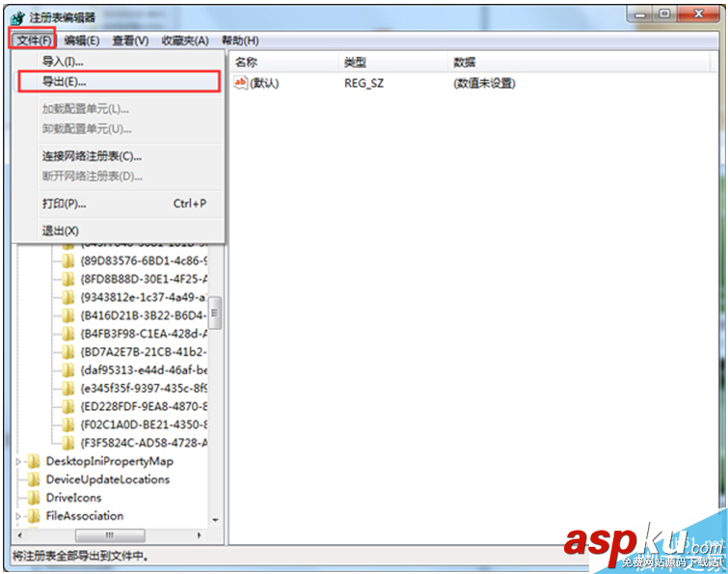Screen dimensions: 728x574
Task: Click the (数值未设置) data cell
Action: (x=484, y=83)
